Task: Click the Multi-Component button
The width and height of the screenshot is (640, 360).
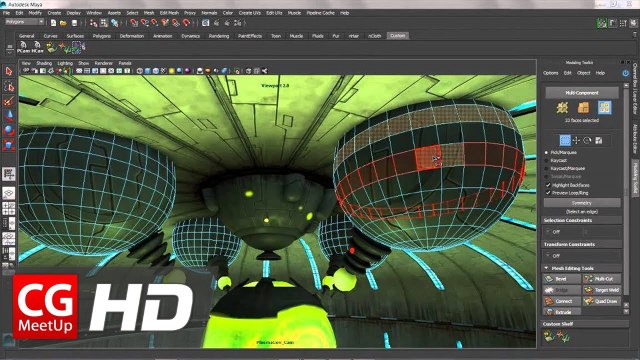Action: click(582, 93)
